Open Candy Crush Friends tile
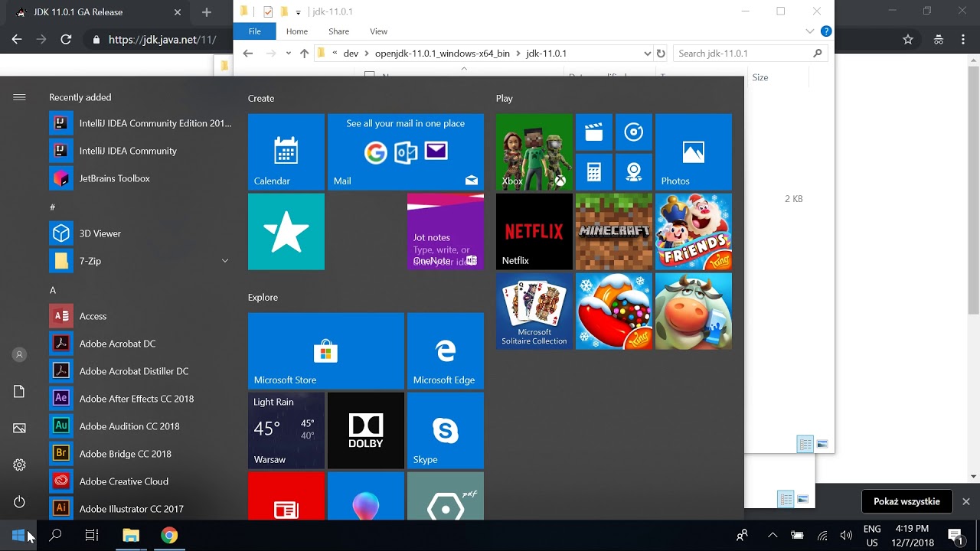This screenshot has height=551, width=980. click(694, 231)
